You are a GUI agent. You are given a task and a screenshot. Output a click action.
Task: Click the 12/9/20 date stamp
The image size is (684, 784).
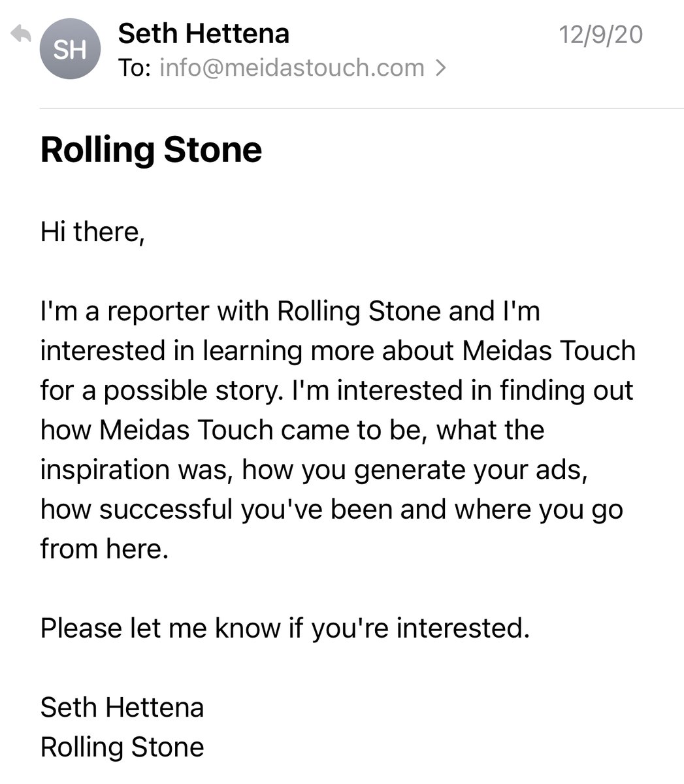pyautogui.click(x=601, y=34)
